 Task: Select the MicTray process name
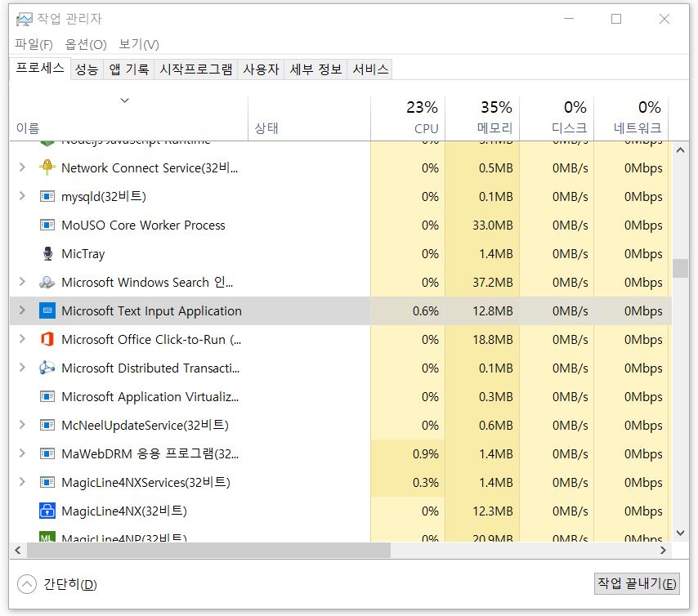pos(83,254)
